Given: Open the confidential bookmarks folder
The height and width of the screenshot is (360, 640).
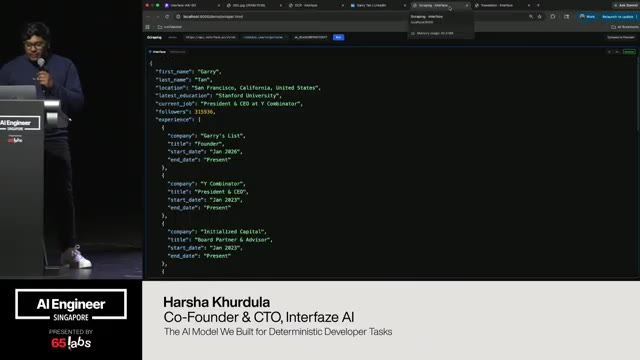Looking at the screenshot, I should click(170, 27).
